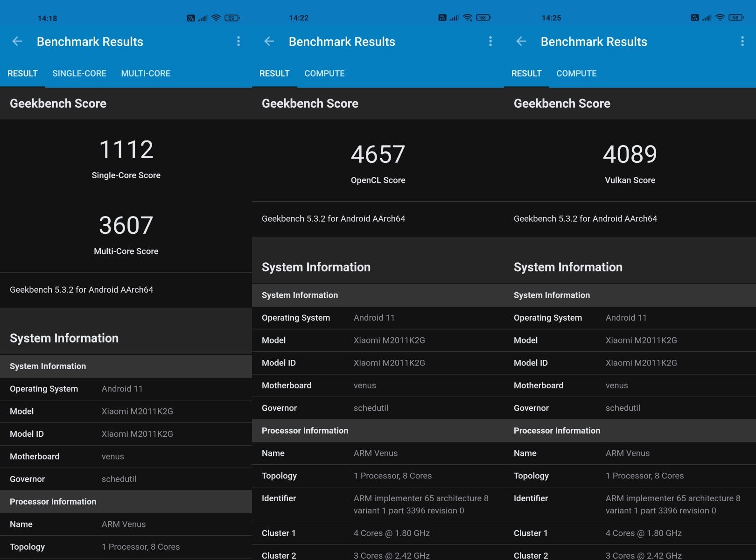The width and height of the screenshot is (756, 560).
Task: Tap signal strength icon on the 14:18 screen
Action: (x=202, y=18)
